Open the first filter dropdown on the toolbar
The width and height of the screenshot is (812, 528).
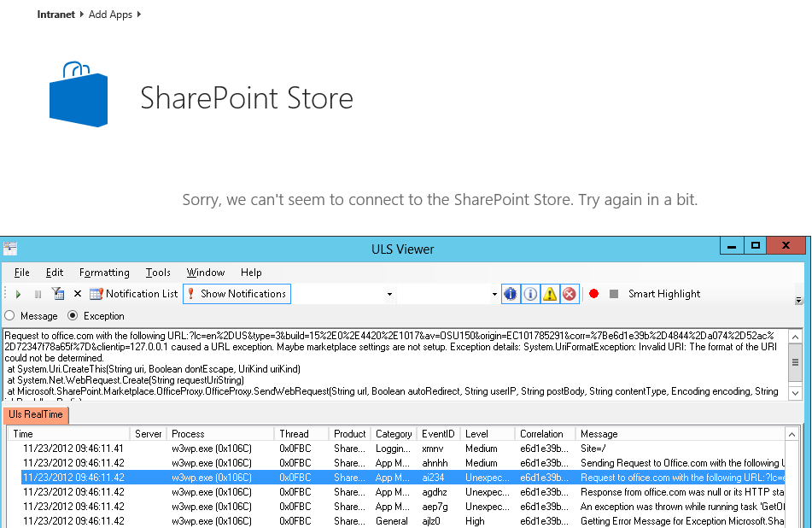pos(389,294)
